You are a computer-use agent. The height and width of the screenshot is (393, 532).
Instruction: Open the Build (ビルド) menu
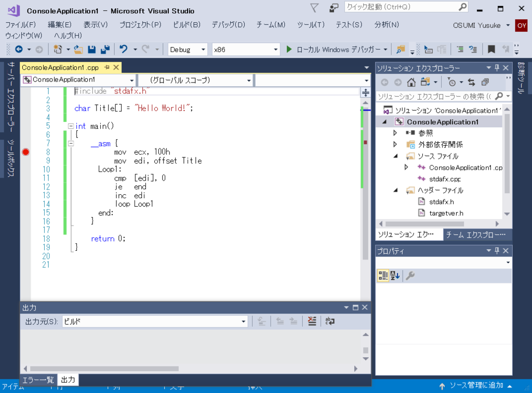187,25
